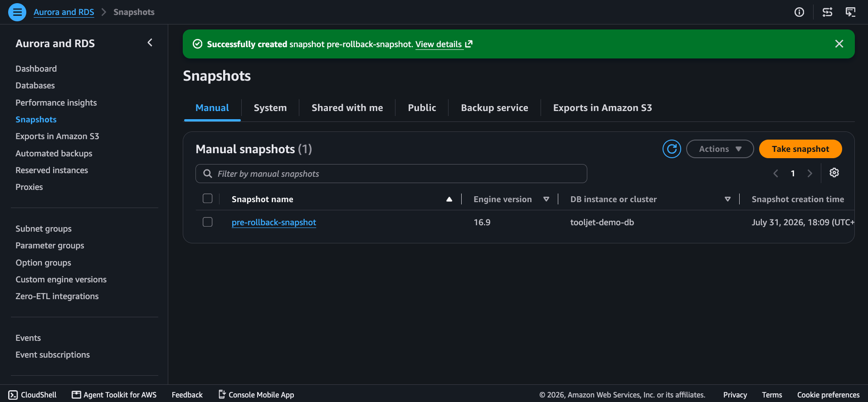Open the Privacy footer link

(x=735, y=395)
